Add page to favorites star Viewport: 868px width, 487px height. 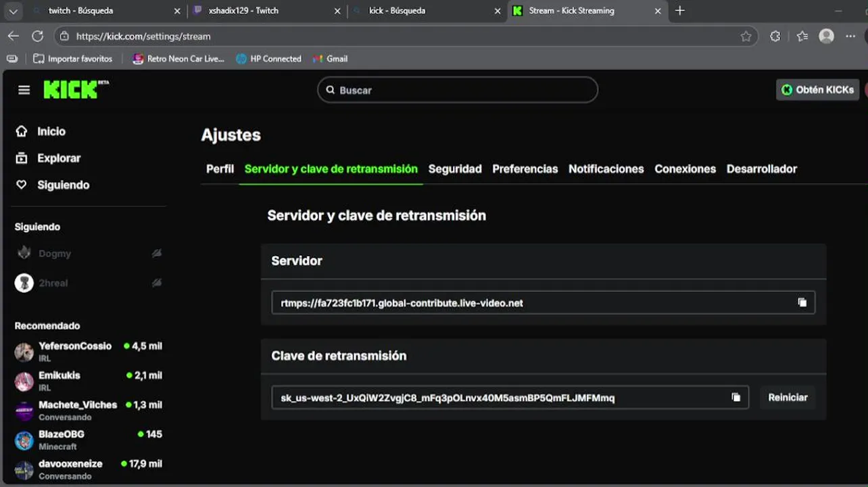coord(746,37)
